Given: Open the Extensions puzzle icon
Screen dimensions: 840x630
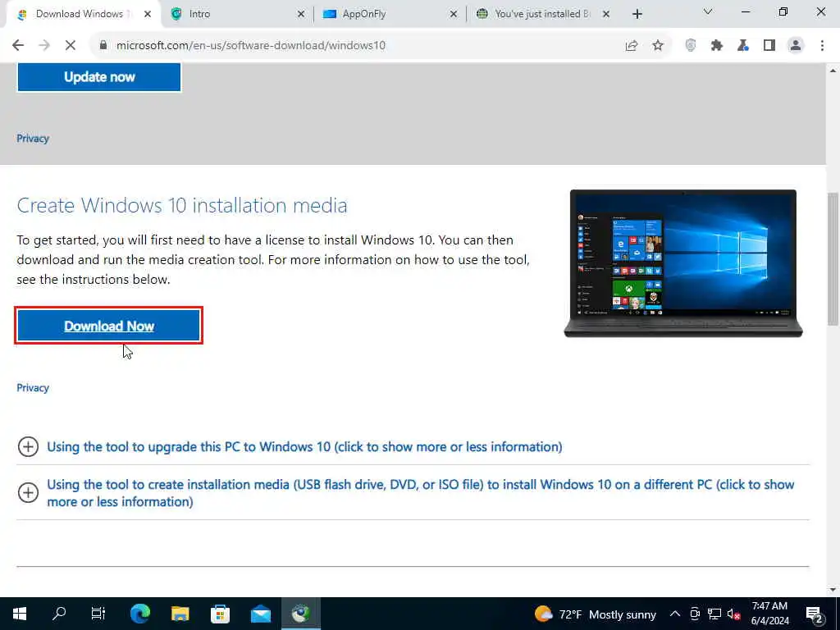Looking at the screenshot, I should pos(717,46).
